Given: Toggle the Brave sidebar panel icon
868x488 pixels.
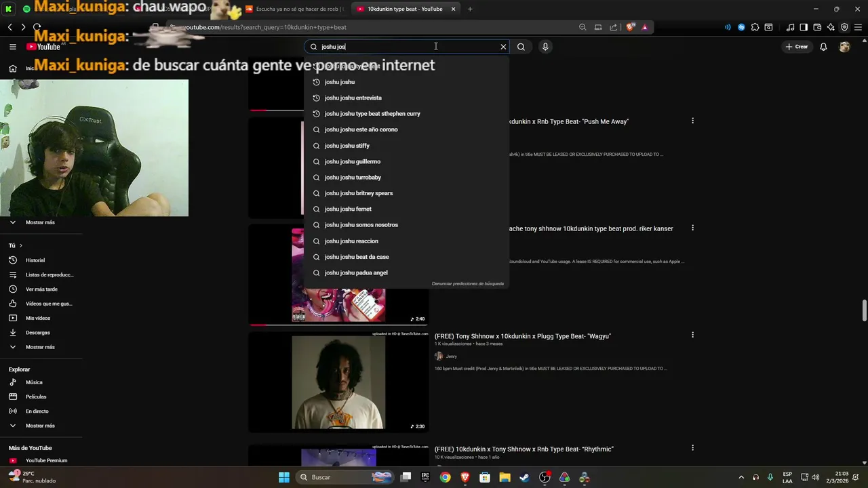Looking at the screenshot, I should [804, 27].
